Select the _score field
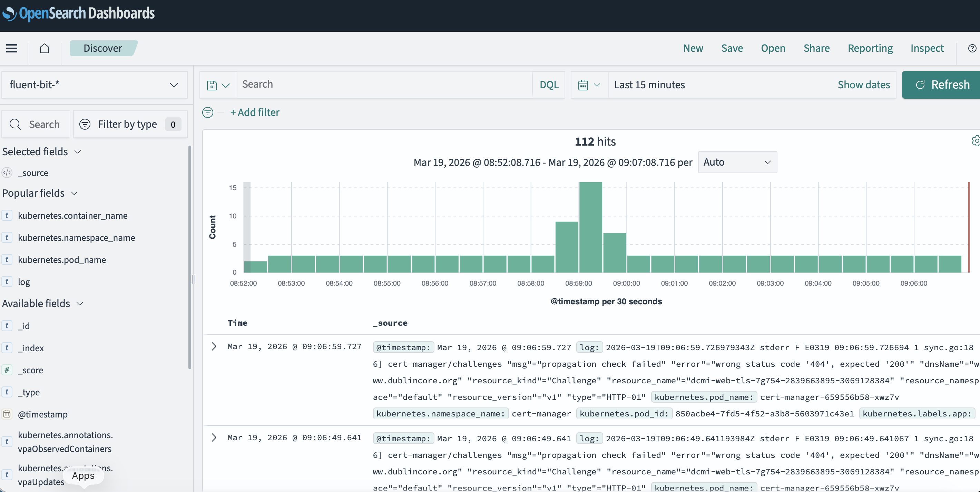This screenshot has width=980, height=492. 30,370
